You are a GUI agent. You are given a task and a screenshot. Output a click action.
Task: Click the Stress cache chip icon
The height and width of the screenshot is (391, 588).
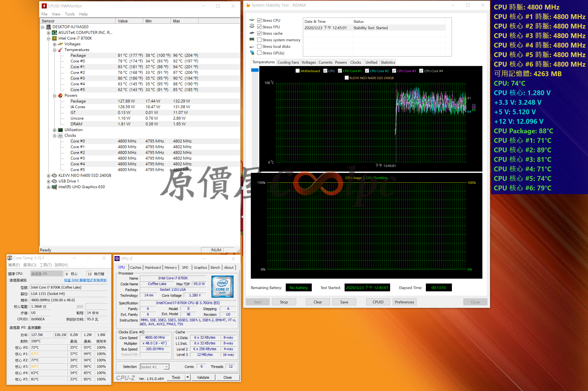[252, 33]
